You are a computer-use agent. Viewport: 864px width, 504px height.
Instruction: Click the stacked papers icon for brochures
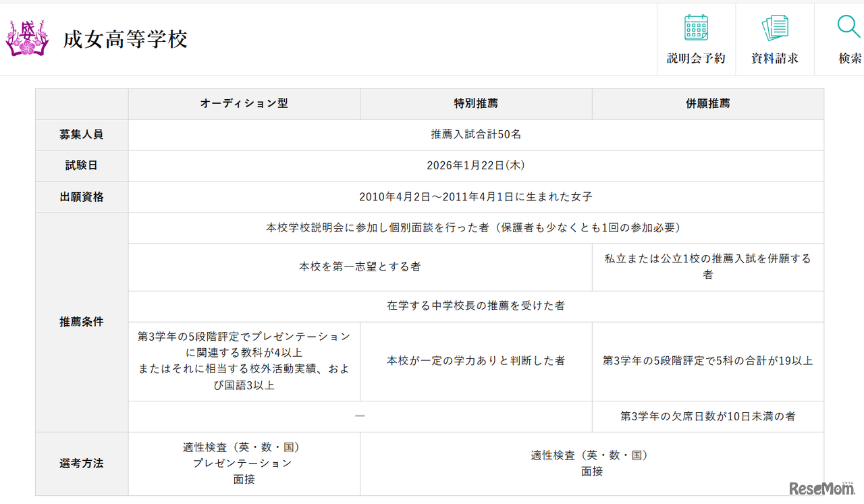coord(775,27)
